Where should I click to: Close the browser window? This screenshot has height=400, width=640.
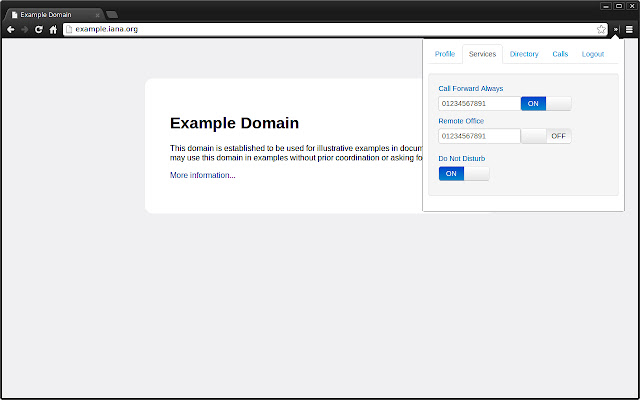[x=632, y=6]
